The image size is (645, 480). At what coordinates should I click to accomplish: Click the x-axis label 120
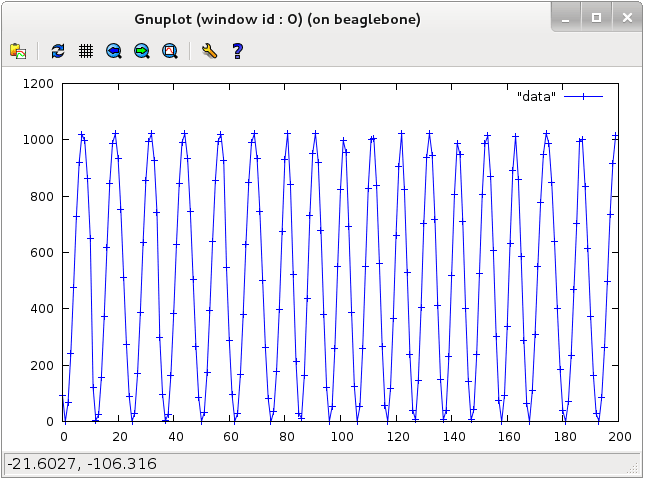click(398, 437)
